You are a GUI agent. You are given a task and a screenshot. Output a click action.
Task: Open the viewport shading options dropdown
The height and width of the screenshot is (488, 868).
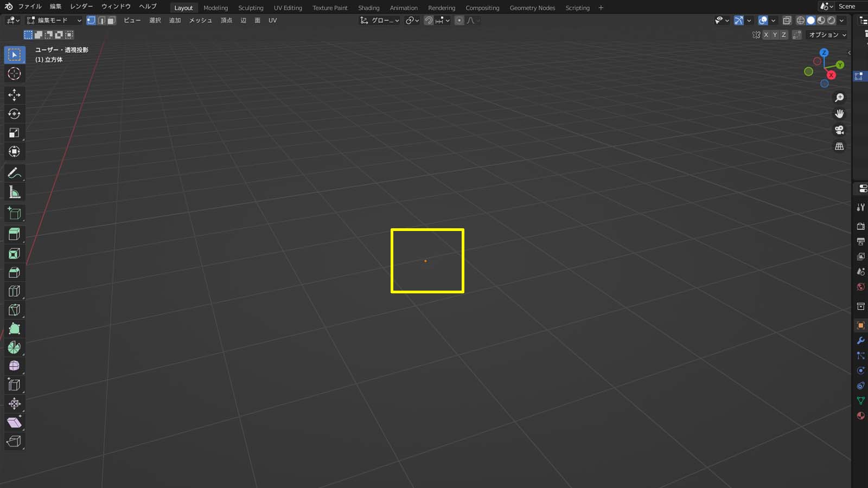[x=842, y=21]
